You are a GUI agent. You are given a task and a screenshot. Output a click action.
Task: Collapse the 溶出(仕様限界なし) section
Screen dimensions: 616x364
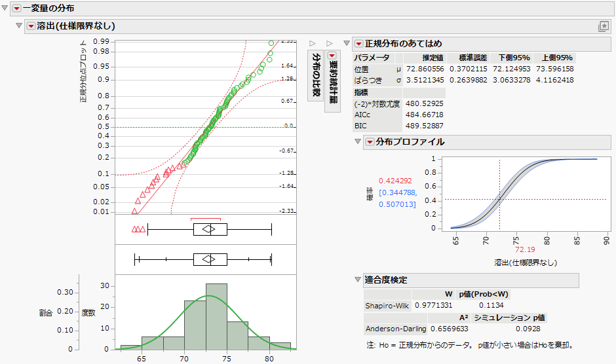coord(19,26)
